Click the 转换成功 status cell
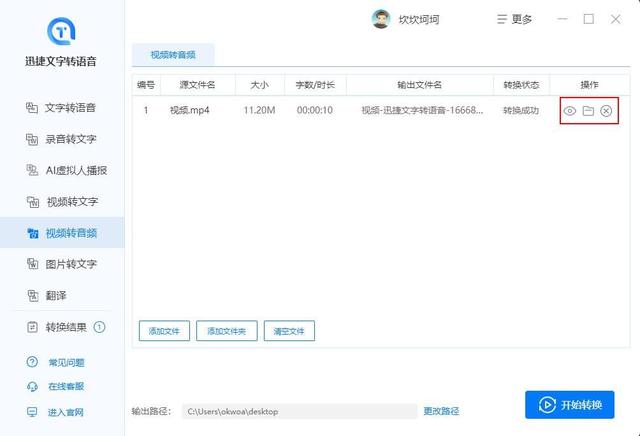Screen dimensions: 640x436 pyautogui.click(x=521, y=110)
